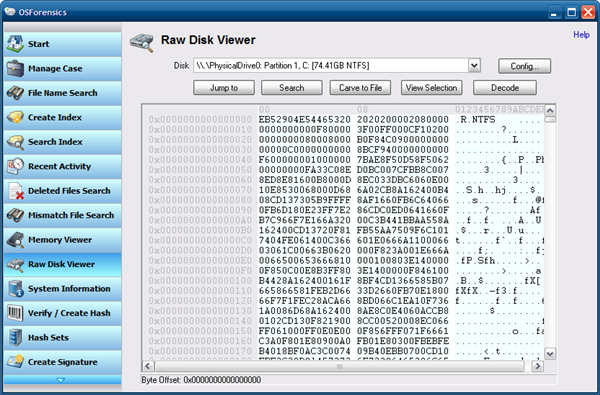Click the Deleted Files Search icon
The height and width of the screenshot is (395, 600).
pos(16,191)
